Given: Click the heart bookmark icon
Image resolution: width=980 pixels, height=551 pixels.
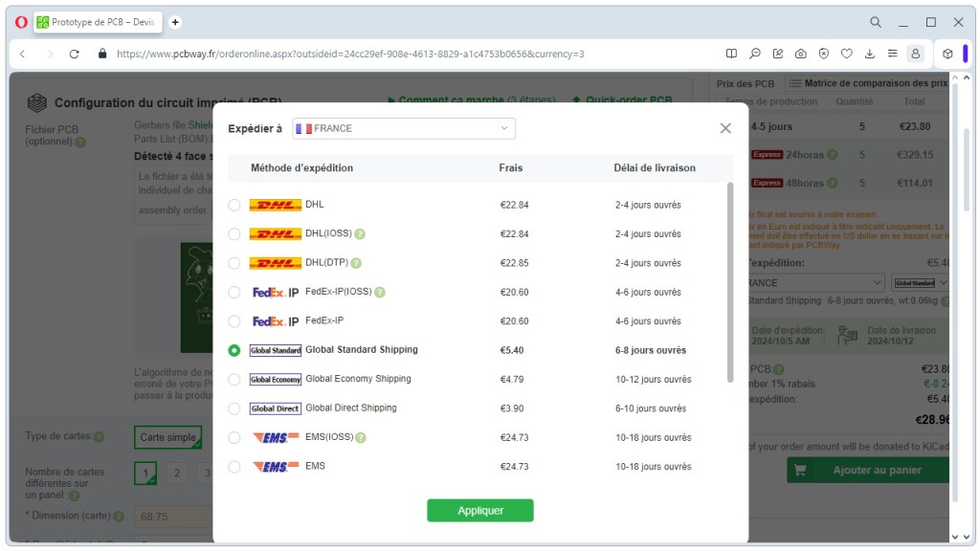Looking at the screenshot, I should [847, 54].
